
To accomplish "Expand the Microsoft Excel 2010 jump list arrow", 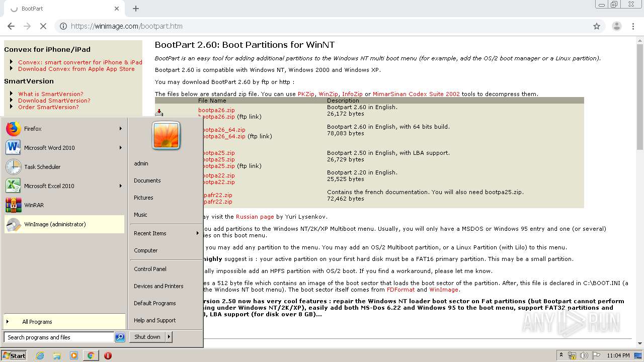I will pos(120,186).
